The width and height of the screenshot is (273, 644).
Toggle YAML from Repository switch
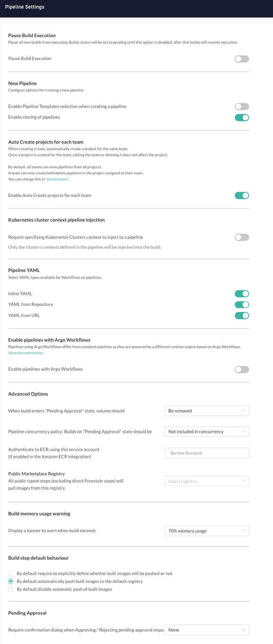pyautogui.click(x=242, y=304)
